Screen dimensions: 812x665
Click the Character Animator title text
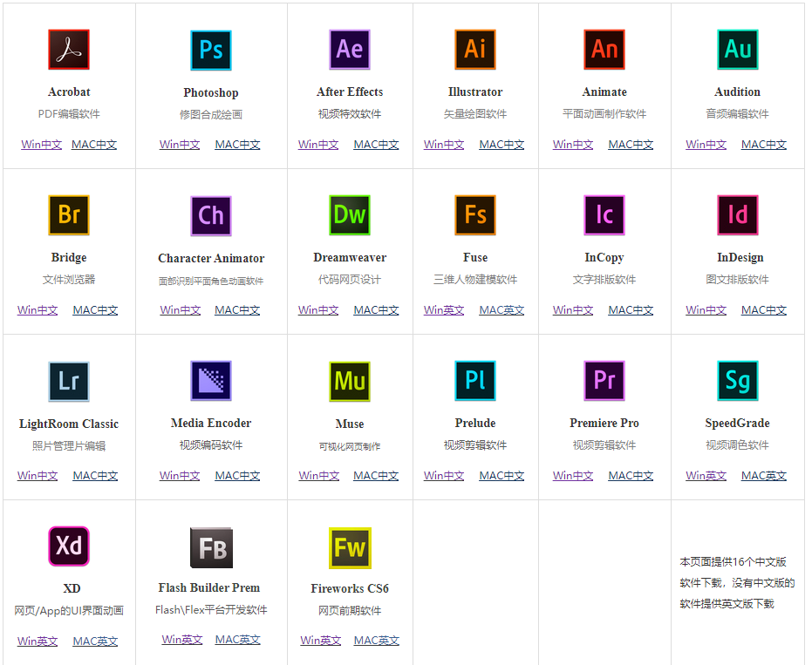coord(211,258)
